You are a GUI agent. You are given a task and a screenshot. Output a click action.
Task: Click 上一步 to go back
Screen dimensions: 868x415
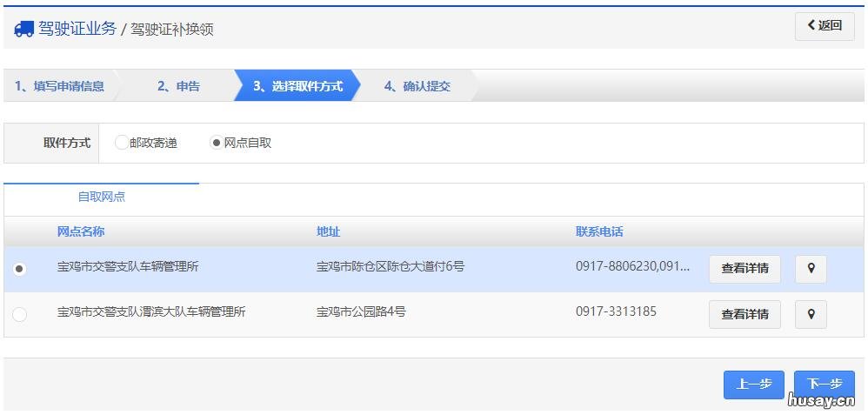pyautogui.click(x=753, y=385)
